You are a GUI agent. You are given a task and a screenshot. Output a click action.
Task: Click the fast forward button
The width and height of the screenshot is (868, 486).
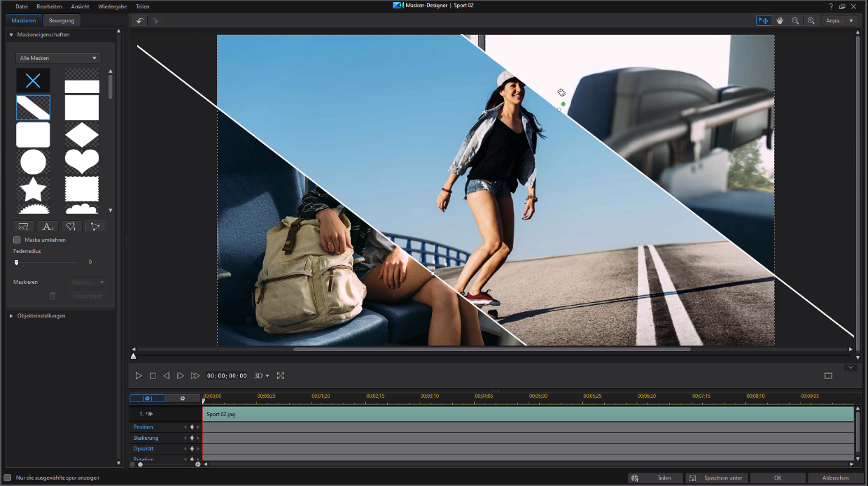[x=195, y=376]
